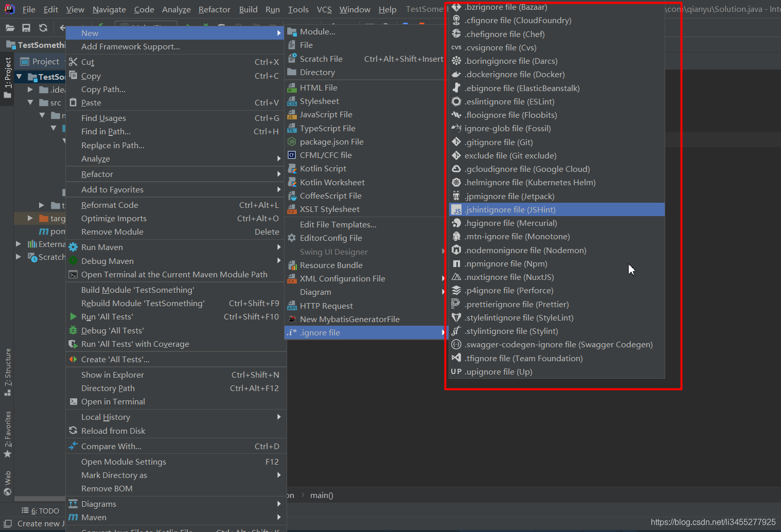The height and width of the screenshot is (532, 781).
Task: Open the 1: Project tool window tab
Action: click(x=7, y=78)
